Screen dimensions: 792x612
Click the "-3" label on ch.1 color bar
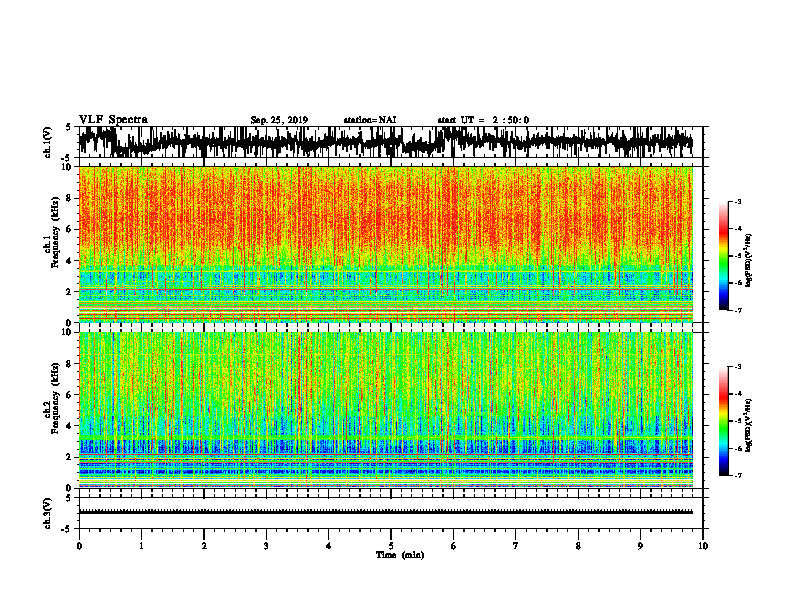738,202
